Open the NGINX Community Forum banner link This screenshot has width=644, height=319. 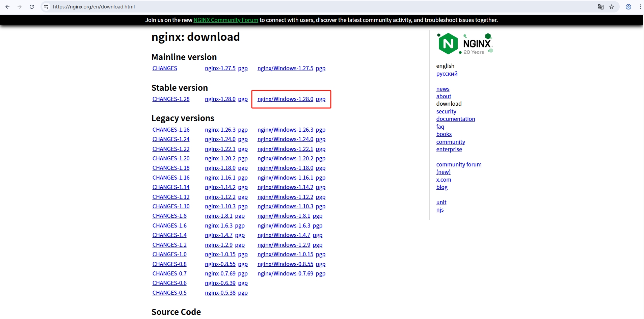click(226, 20)
